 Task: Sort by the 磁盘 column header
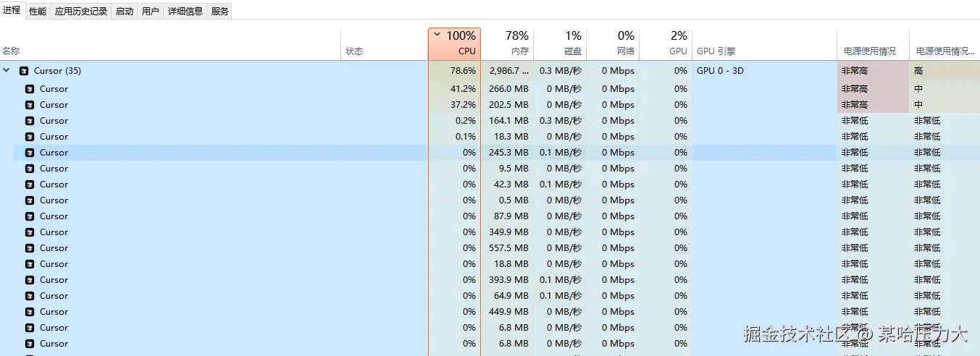pos(572,44)
